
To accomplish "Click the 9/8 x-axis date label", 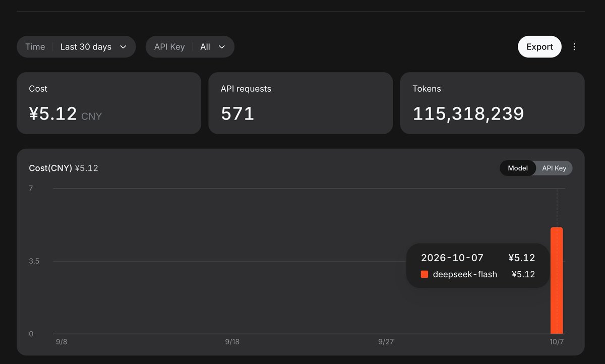I will (62, 342).
